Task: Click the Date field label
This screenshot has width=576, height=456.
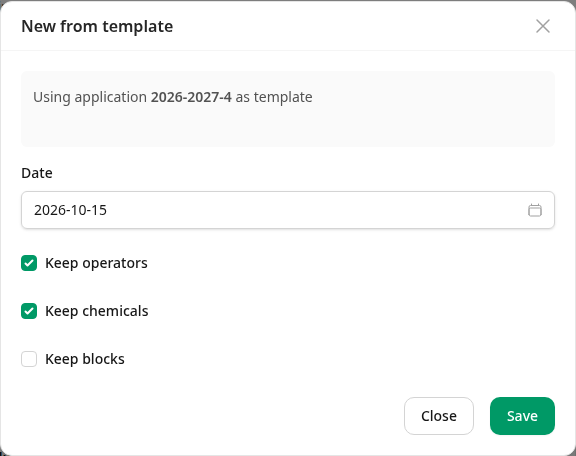Action: point(37,173)
